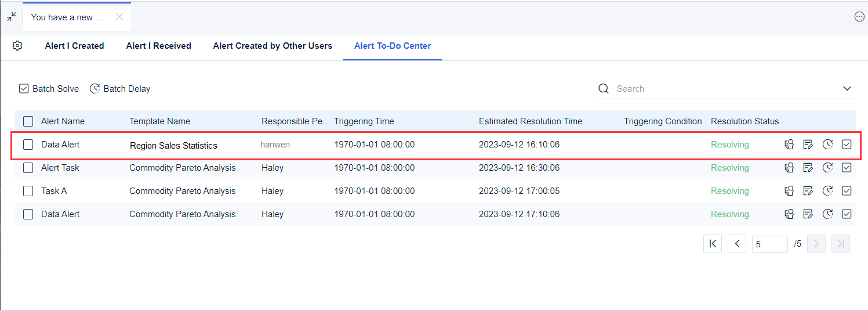Screen dimensions: 868x310
Task: Click the last page button
Action: (x=841, y=244)
